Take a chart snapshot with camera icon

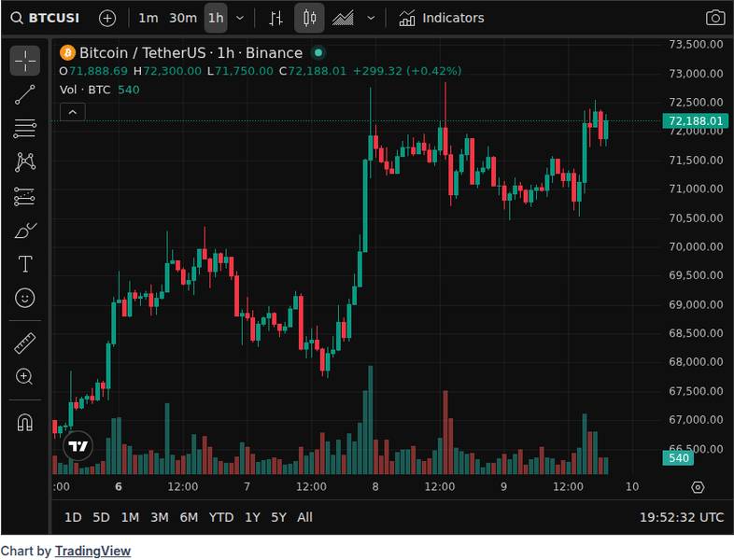[x=714, y=18]
